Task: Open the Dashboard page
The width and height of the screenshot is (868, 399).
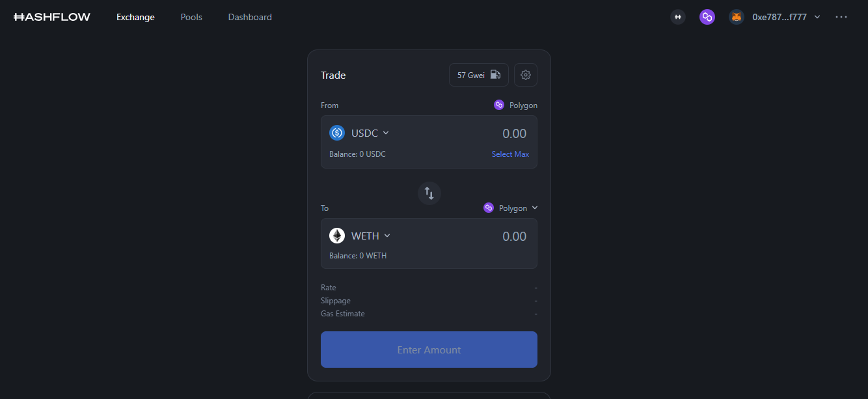Action: click(250, 17)
